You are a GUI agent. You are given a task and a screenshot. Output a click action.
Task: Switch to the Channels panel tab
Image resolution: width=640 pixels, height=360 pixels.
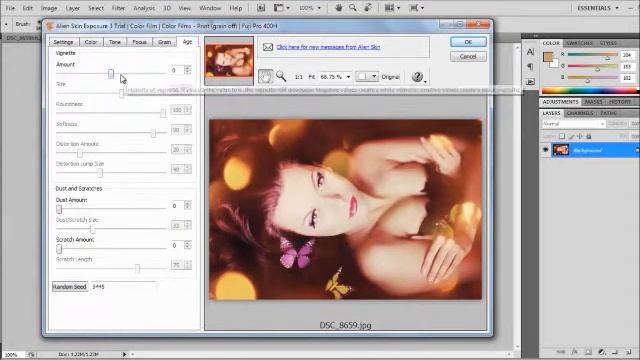[580, 113]
